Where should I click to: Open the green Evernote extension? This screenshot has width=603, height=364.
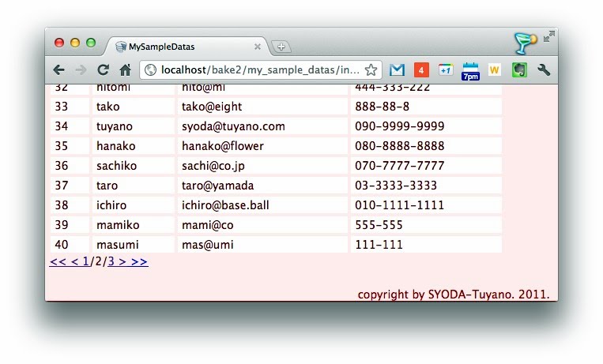(519, 69)
